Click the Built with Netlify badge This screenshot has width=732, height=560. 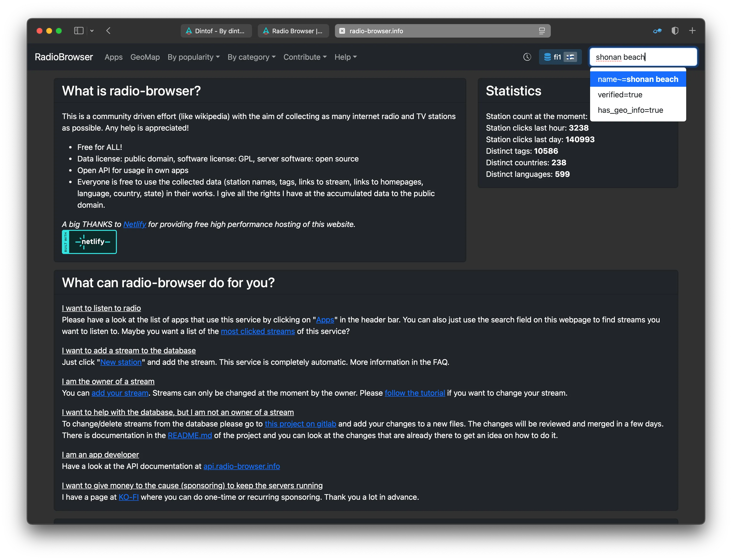click(x=89, y=242)
